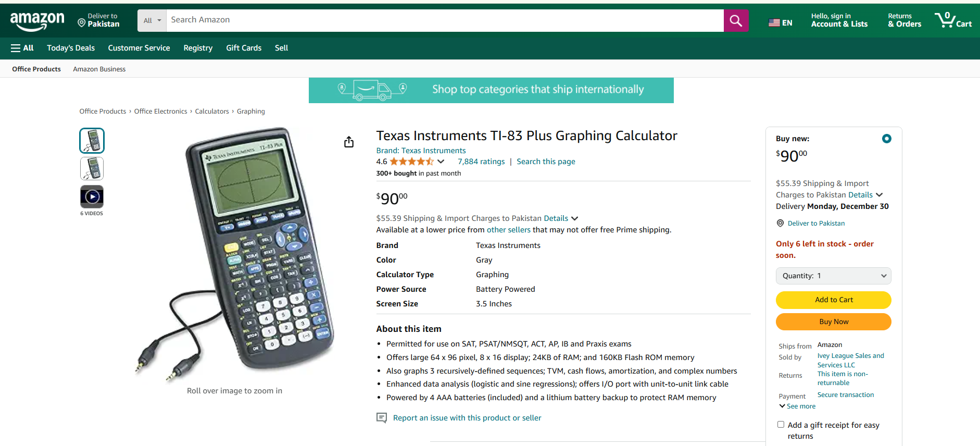
Task: Open Ivey League Sales and Services seller link
Action: pos(850,360)
